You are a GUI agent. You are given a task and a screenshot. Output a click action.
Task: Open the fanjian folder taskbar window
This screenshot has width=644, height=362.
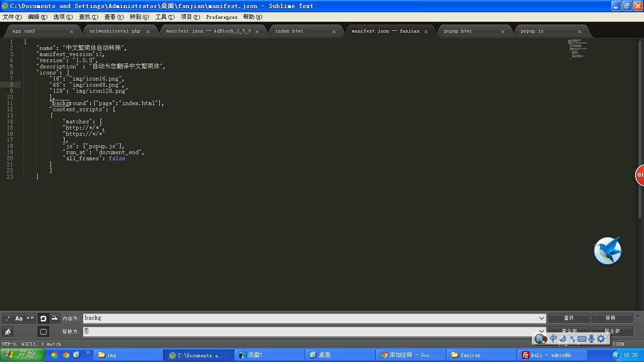[480, 355]
